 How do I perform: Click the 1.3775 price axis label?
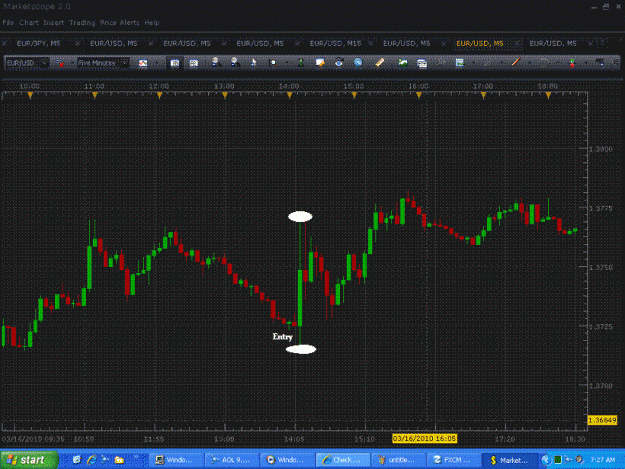pyautogui.click(x=601, y=208)
